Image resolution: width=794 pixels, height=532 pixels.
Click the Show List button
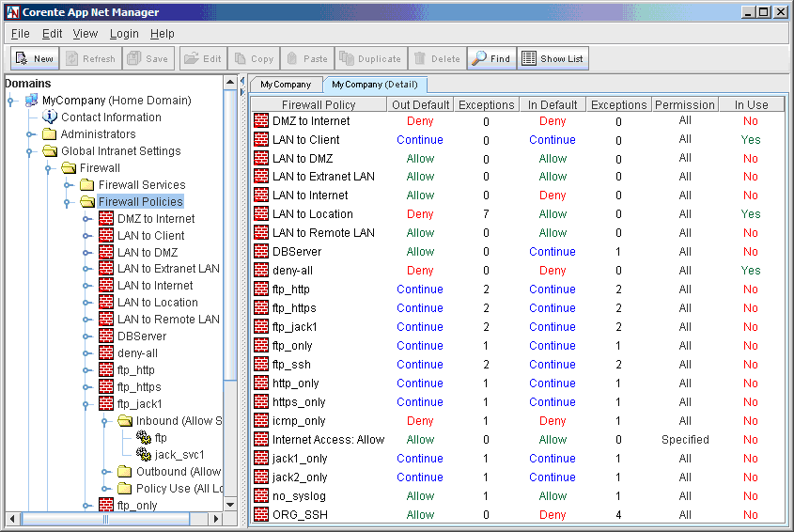pos(553,59)
